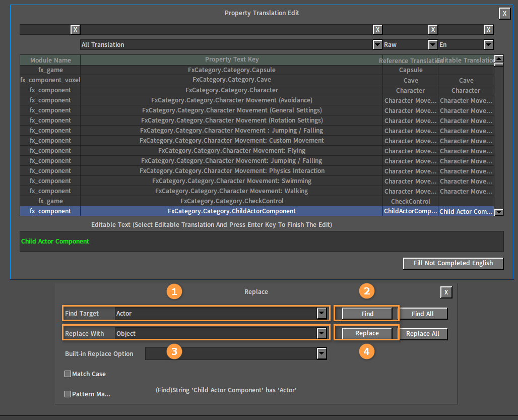Viewport: 518px width, 420px height.
Task: Sort by Editable Translation column header
Action: (x=466, y=60)
